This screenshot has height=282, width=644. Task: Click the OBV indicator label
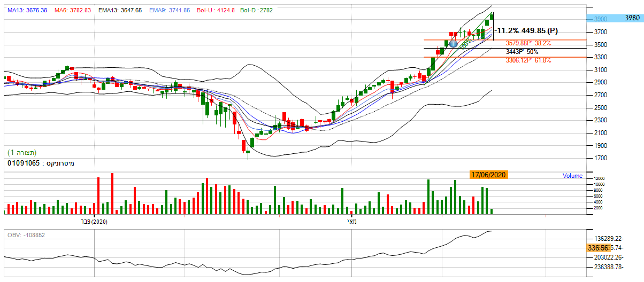[26, 235]
